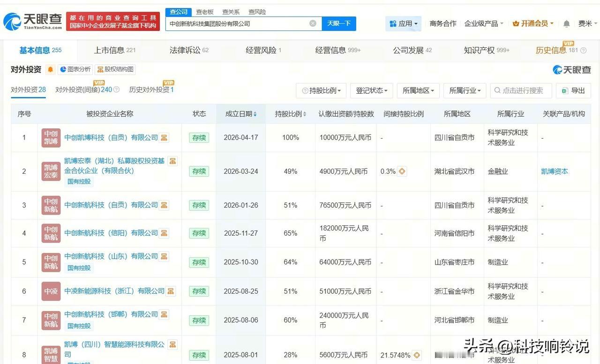Select the 公司发展 42 tab
The image size is (600, 364).
[x=412, y=50]
